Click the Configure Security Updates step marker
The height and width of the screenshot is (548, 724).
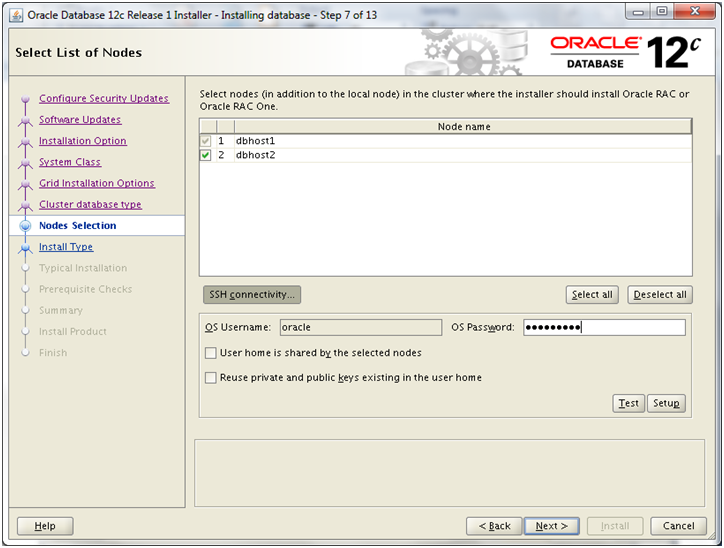point(25,99)
